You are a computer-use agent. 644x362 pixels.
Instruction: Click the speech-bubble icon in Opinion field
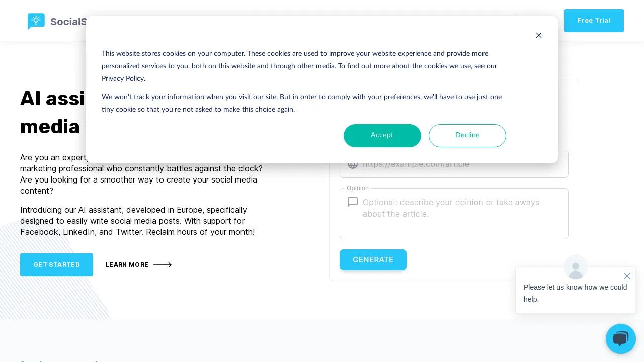coord(353,202)
